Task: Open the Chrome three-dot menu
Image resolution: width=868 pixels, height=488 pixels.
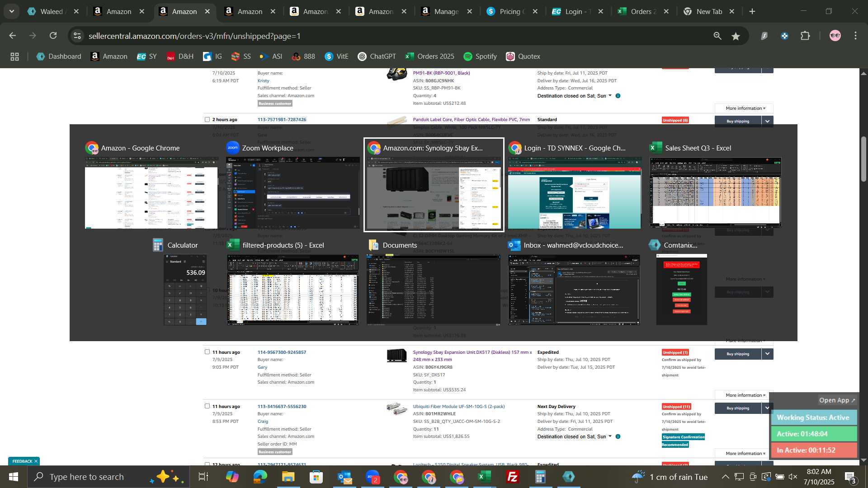Action: tap(855, 36)
